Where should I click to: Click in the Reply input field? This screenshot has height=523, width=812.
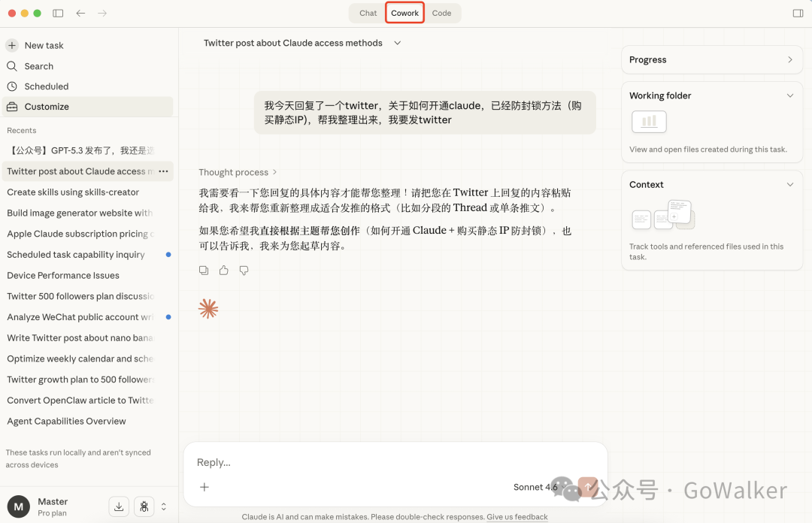point(395,462)
